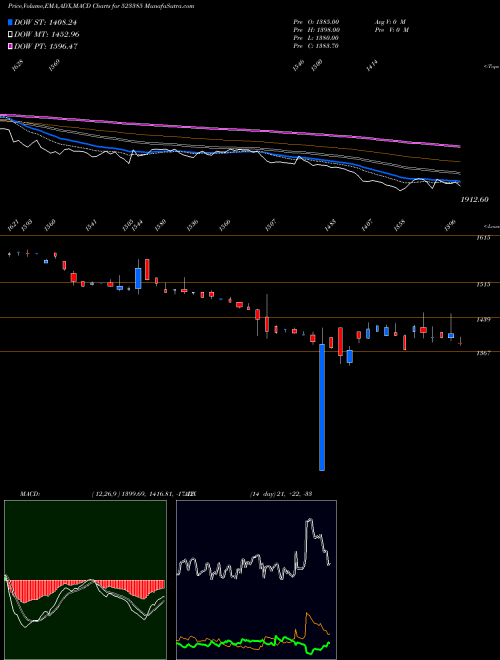Click the 1367 price level label
Image resolution: width=500 pixels, height=660 pixels.
483,353
